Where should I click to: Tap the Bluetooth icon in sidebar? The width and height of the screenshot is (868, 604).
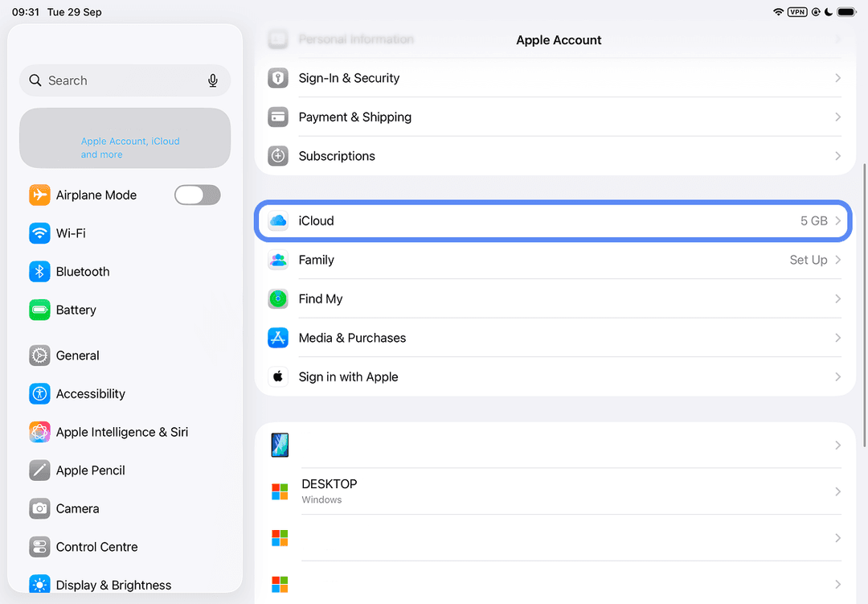coord(39,272)
